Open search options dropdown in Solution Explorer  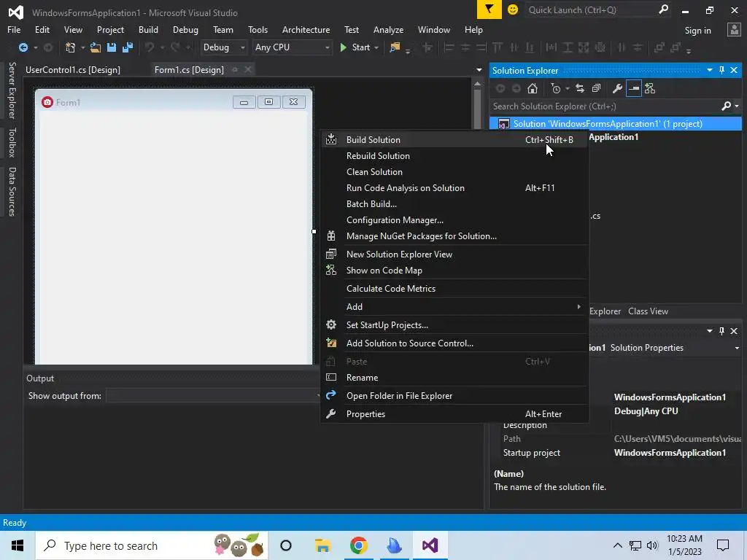point(737,106)
